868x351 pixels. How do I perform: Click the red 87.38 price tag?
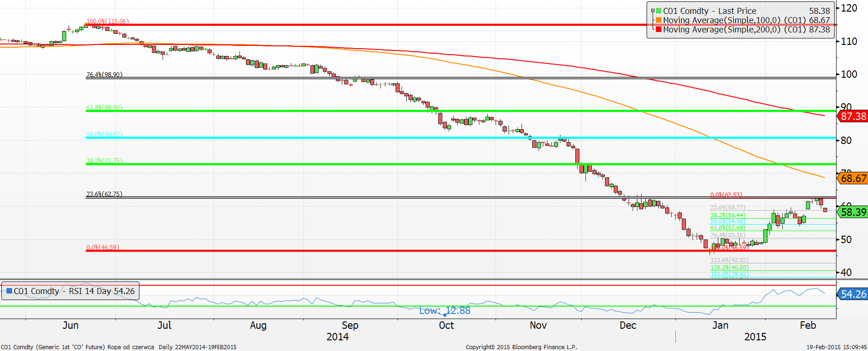point(853,116)
